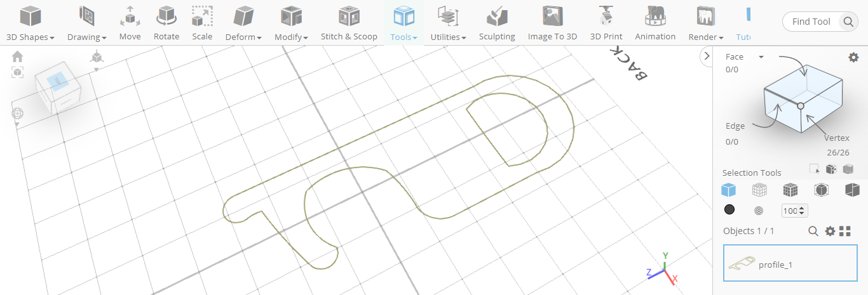Click the magnifier icon in Find Tool
The width and height of the screenshot is (868, 295).
click(849, 22)
